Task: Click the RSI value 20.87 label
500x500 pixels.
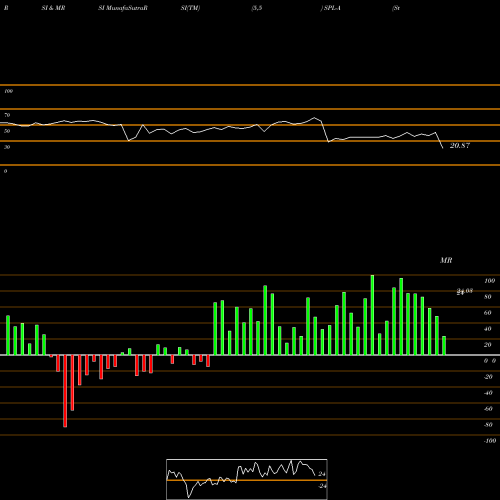Action: 460,146
